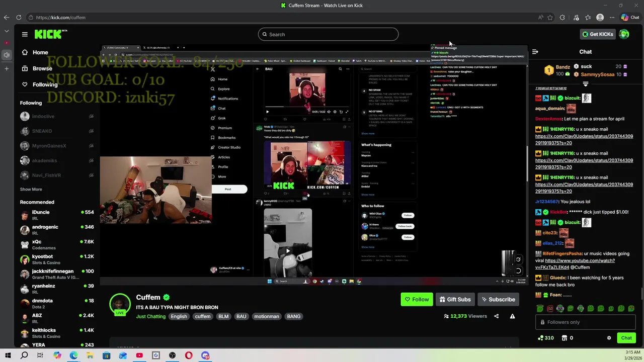Share the stream via share icon

[x=496, y=316]
